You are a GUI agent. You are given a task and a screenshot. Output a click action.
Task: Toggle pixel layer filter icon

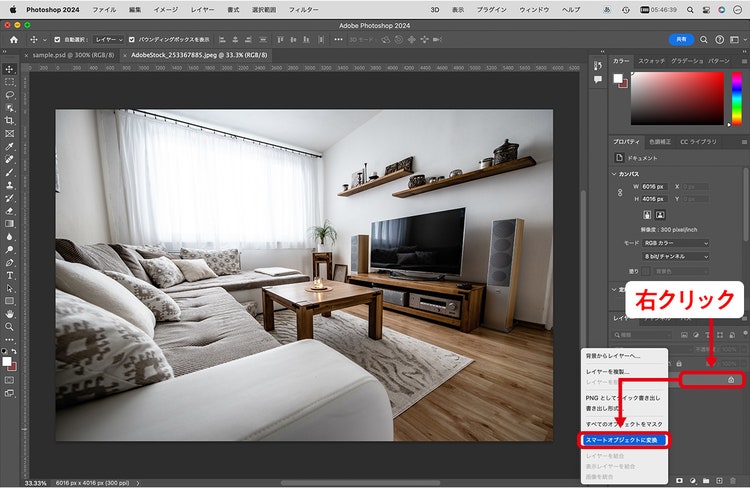(x=684, y=335)
